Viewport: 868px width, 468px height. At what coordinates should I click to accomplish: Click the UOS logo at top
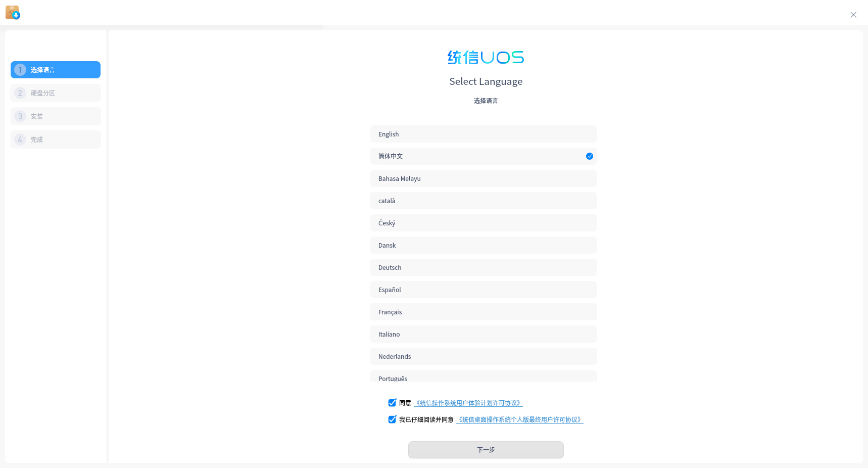pyautogui.click(x=486, y=58)
